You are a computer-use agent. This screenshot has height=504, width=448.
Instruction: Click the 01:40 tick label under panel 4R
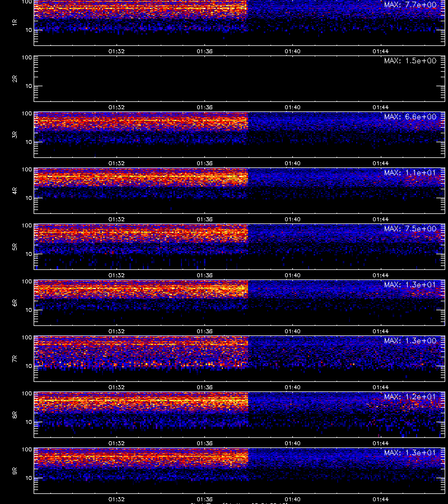pyautogui.click(x=292, y=219)
